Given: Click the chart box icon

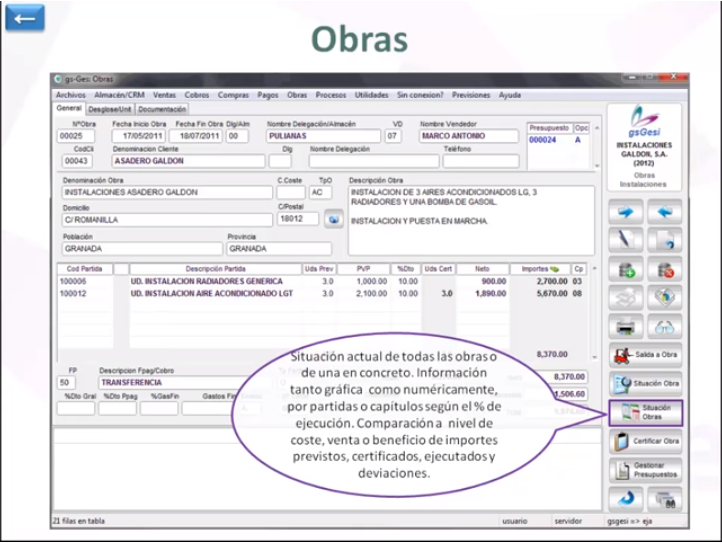Looking at the screenshot, I should click(x=664, y=298).
